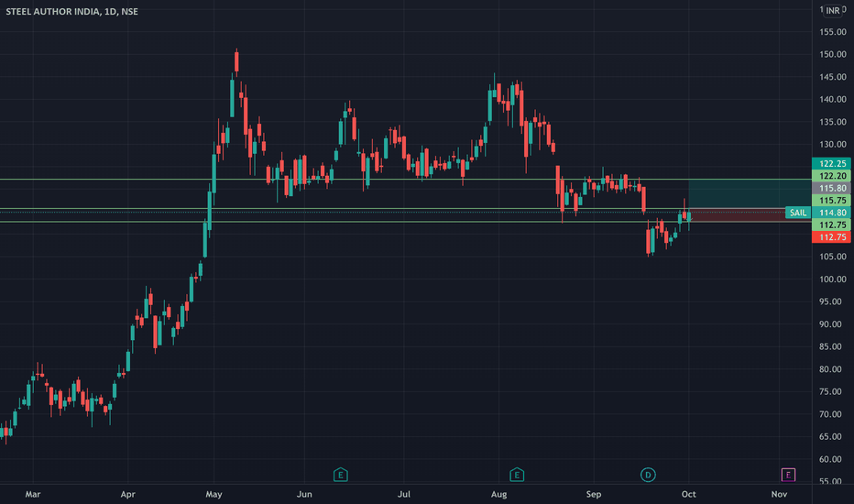Select the 122.25 teal price label

tap(831, 163)
